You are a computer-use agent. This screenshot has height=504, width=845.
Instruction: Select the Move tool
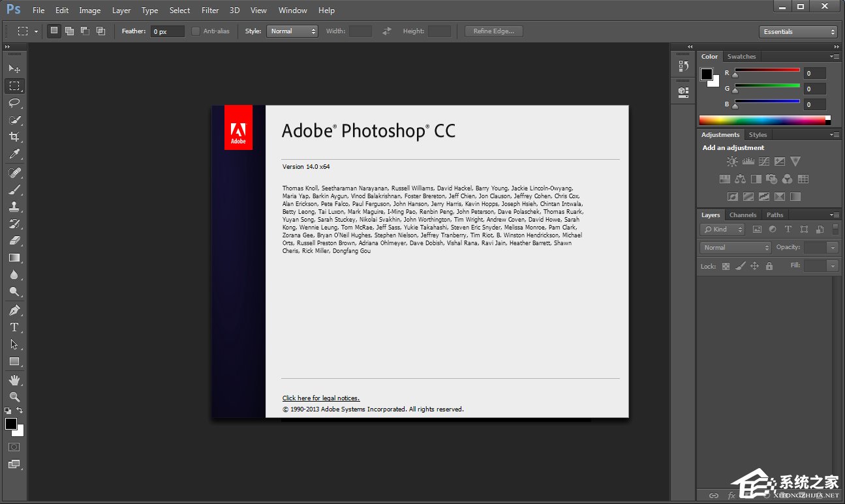14,68
